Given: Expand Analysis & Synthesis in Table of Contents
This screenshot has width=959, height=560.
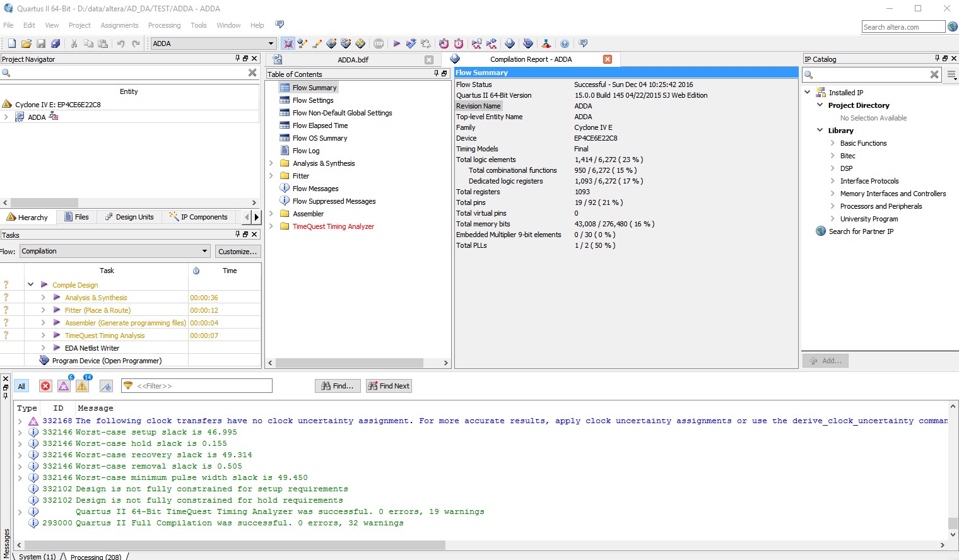Looking at the screenshot, I should tap(271, 163).
